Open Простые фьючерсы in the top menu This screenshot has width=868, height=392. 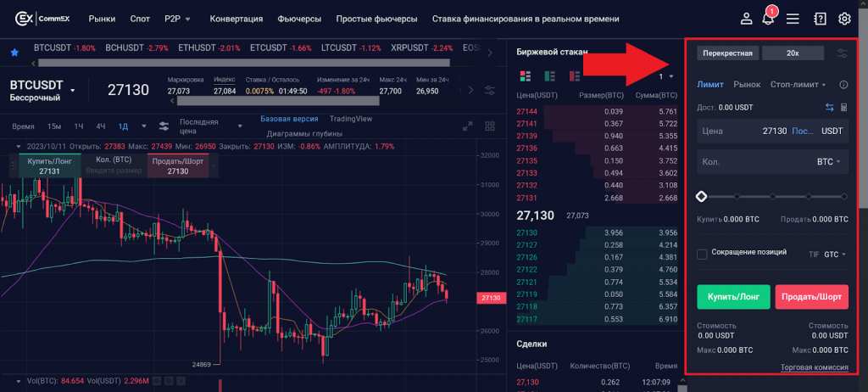pos(376,19)
